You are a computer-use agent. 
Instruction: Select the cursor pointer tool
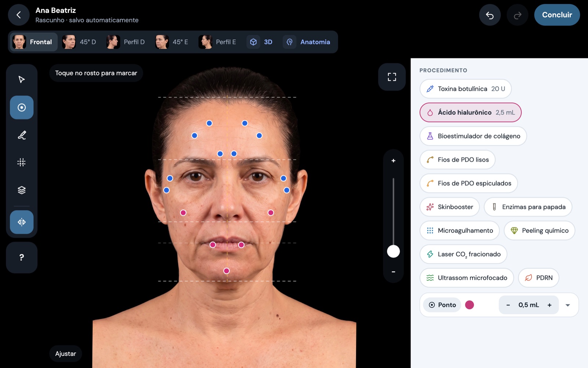pyautogui.click(x=22, y=79)
